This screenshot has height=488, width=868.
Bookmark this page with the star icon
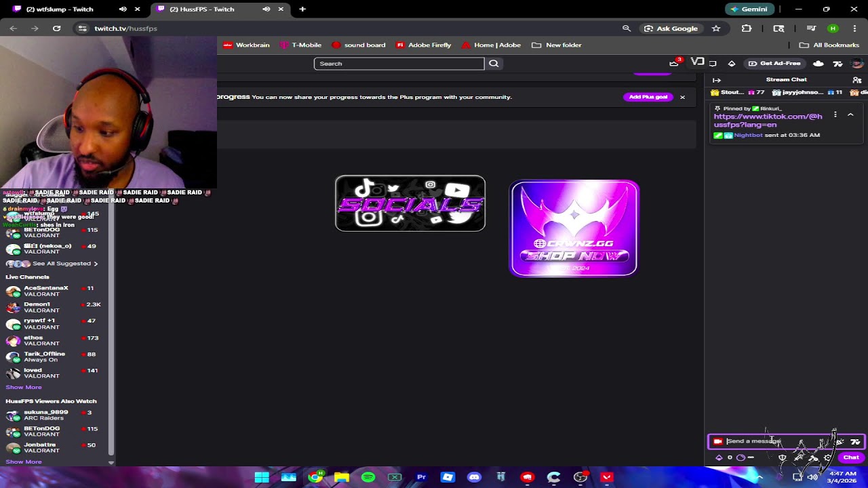coord(716,28)
